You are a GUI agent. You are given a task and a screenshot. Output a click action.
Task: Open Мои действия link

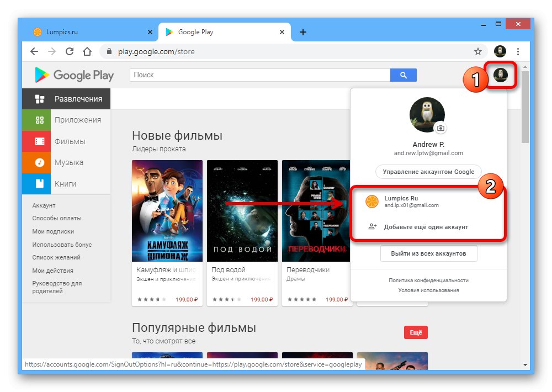53,271
